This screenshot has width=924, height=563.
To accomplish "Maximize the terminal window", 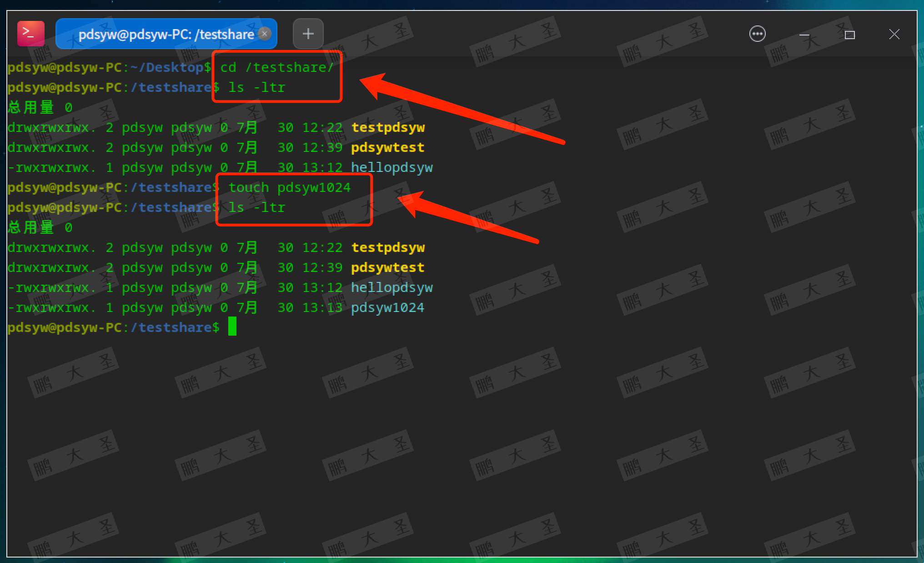I will tap(849, 35).
